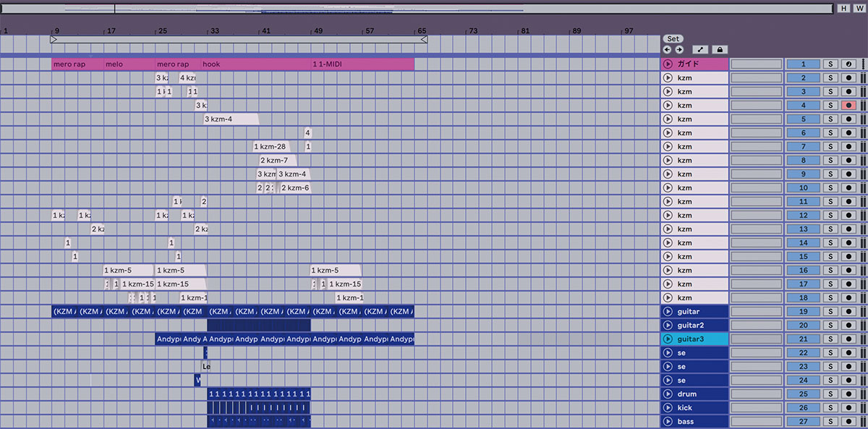Solo kzm track 5
The height and width of the screenshot is (429, 868).
831,119
